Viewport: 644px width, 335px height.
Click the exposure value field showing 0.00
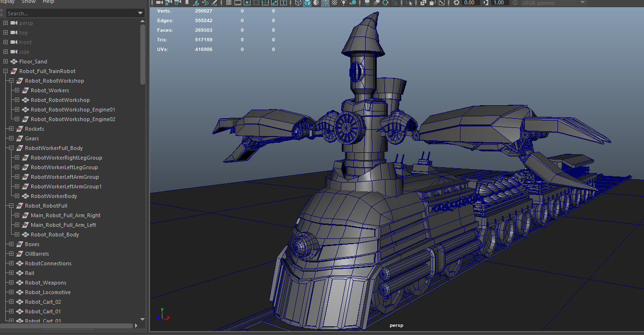click(x=469, y=3)
